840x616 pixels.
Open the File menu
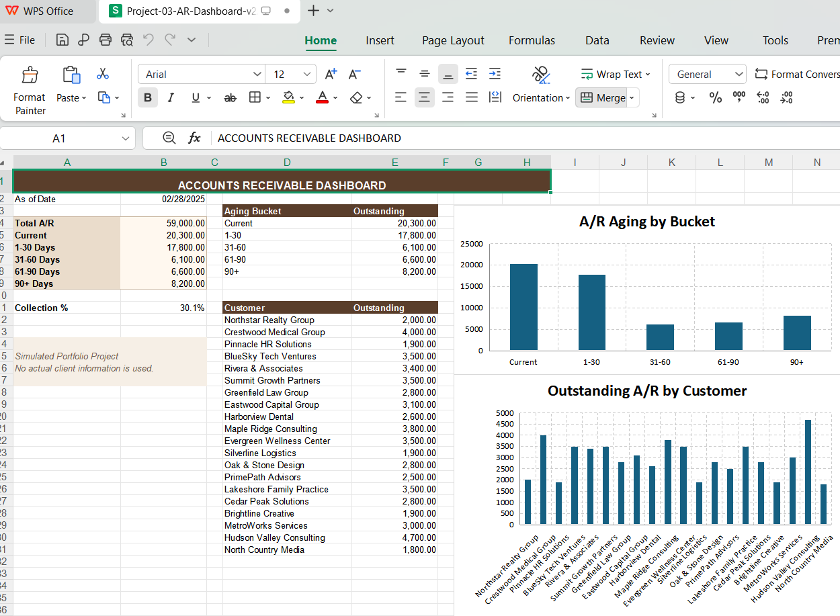pyautogui.click(x=20, y=40)
